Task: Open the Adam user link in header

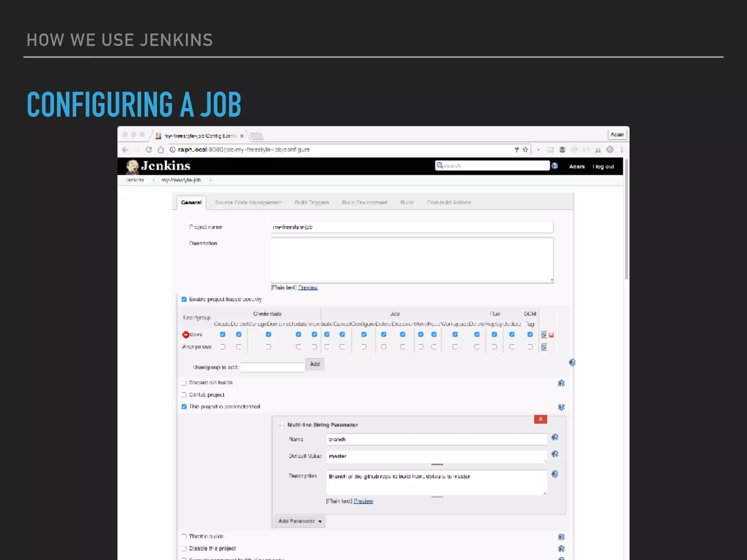Action: pos(577,167)
